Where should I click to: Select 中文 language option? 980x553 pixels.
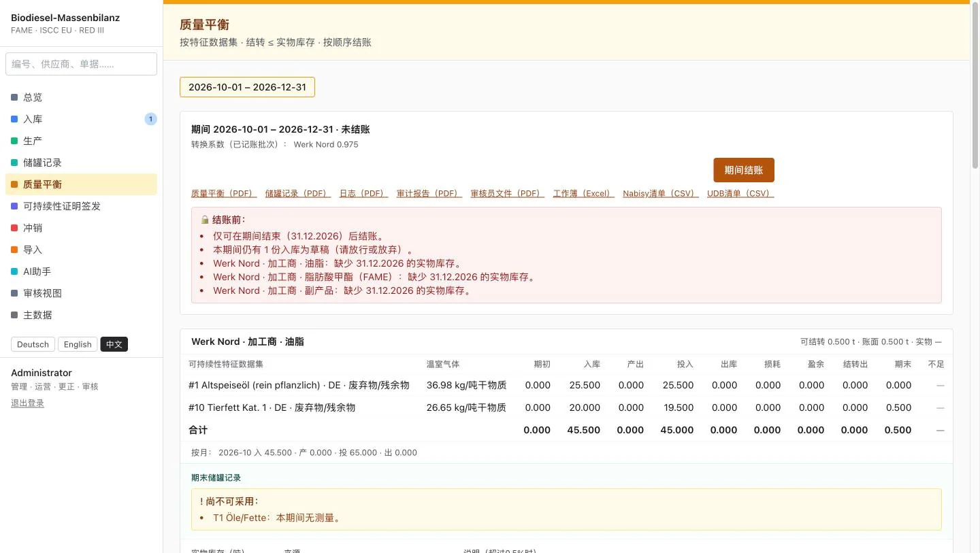coord(114,344)
